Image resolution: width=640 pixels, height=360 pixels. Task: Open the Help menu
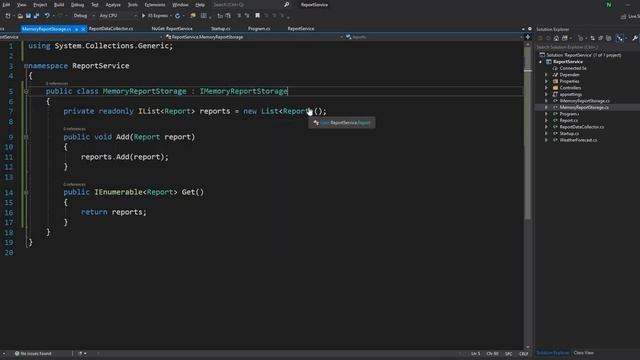tap(200, 4)
